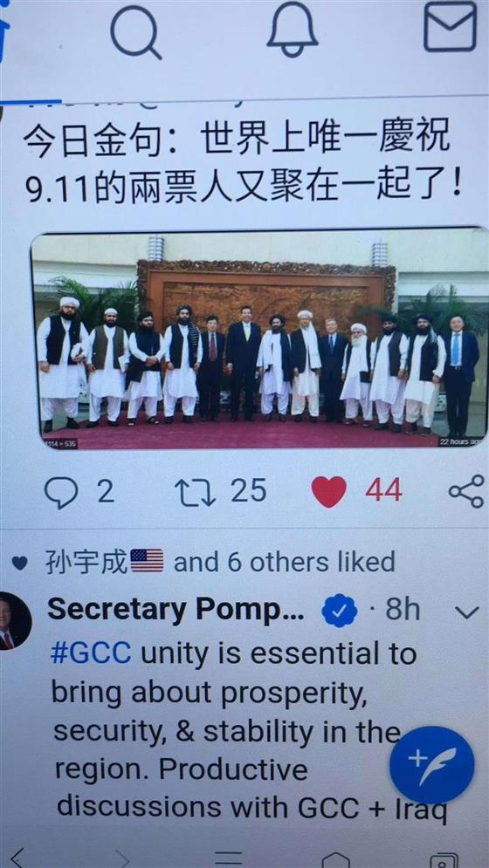The width and height of the screenshot is (489, 868).
Task: Compose a new tweet with feather button
Action: 432,764
